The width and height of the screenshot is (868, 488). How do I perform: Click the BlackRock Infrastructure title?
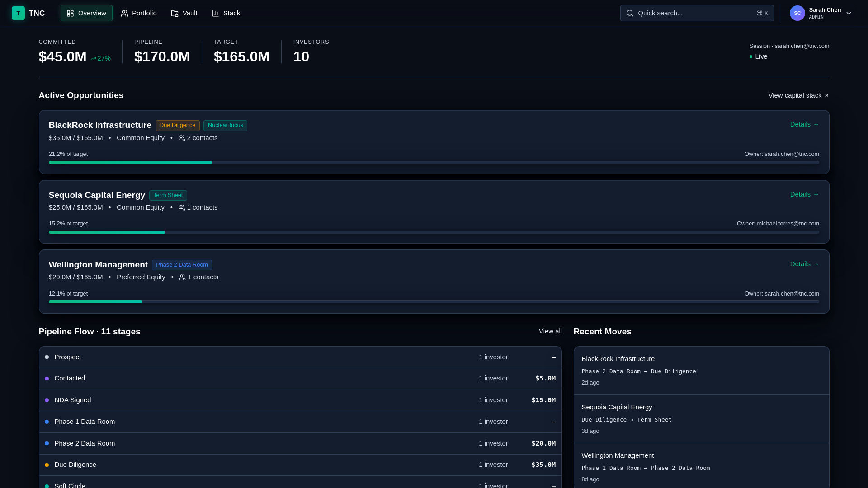click(x=100, y=125)
